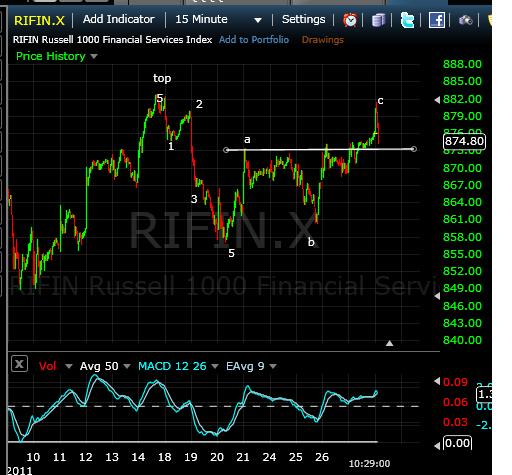Click the 888.00 price axis label

pyautogui.click(x=462, y=64)
